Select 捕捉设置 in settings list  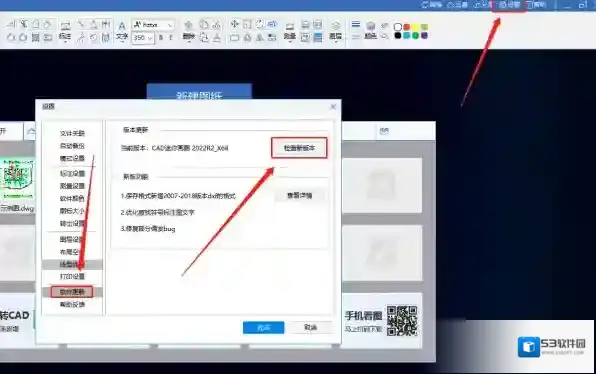pos(72,158)
